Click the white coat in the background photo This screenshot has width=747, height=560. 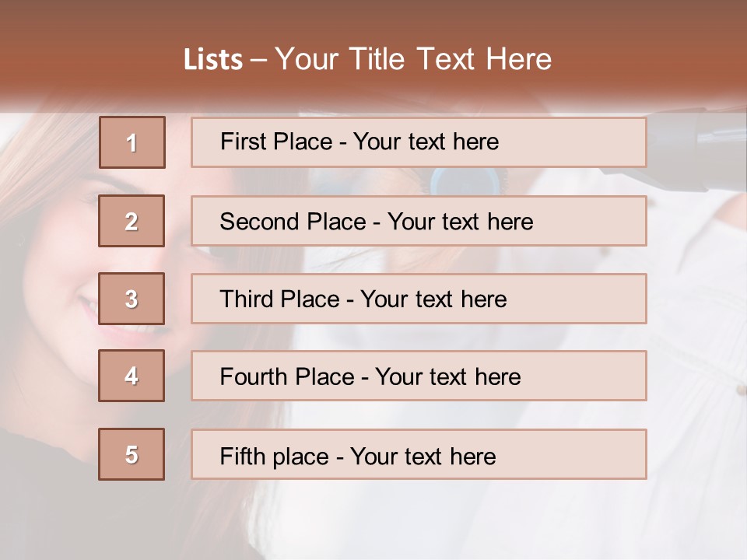pos(685,350)
